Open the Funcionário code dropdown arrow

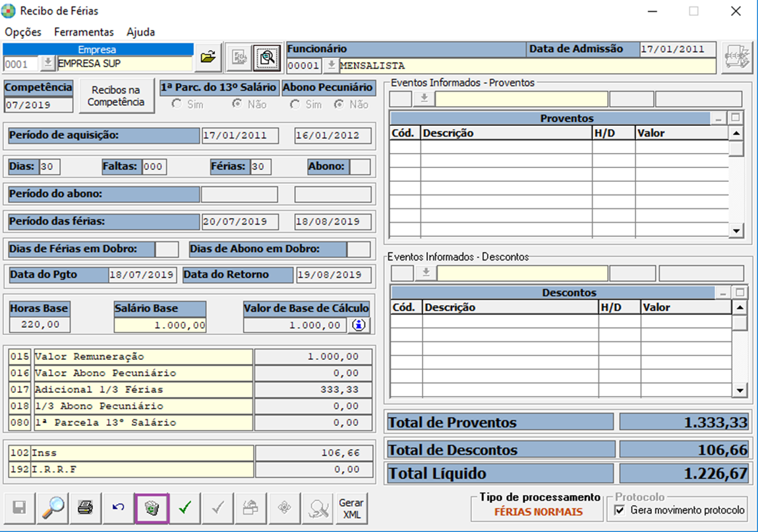(x=331, y=66)
